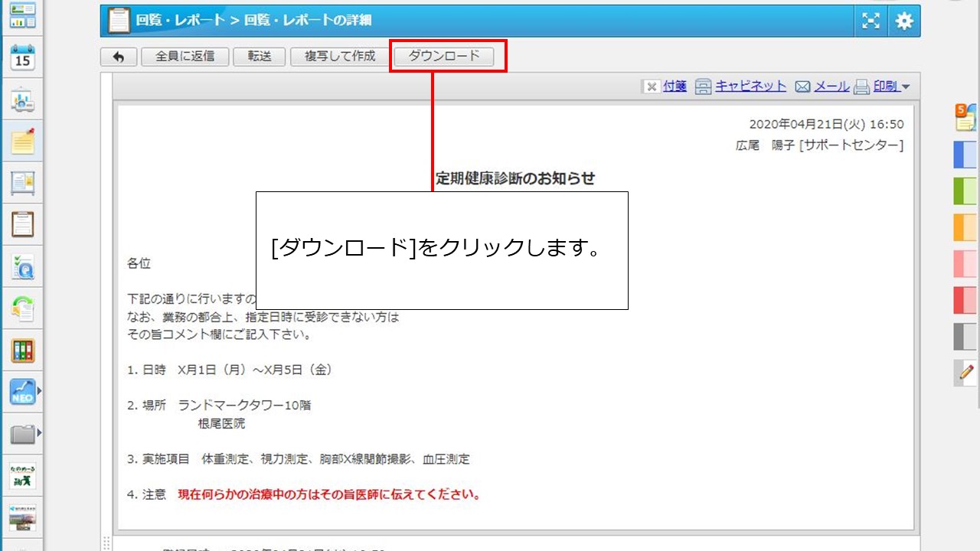The height and width of the screenshot is (551, 980).
Task: Open sticky notes icon with badge 5
Action: (965, 117)
